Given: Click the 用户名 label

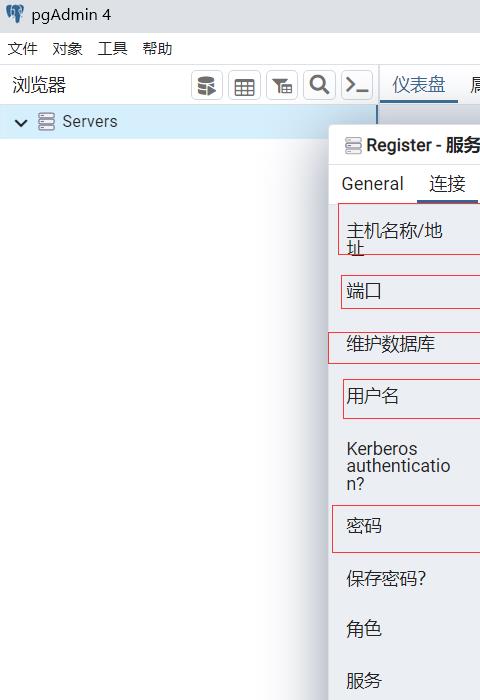Looking at the screenshot, I should pyautogui.click(x=372, y=396).
